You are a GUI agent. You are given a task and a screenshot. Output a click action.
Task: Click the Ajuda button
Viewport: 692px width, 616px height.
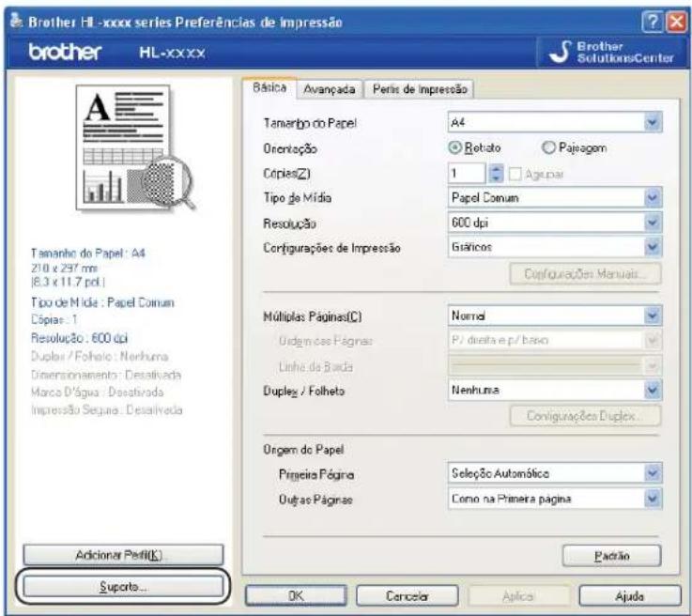tap(630, 596)
